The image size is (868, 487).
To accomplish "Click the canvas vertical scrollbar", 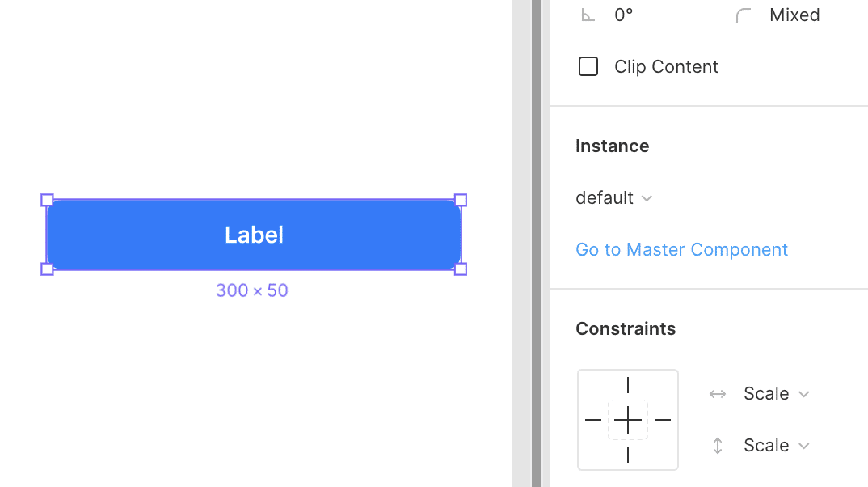I will 537,243.
